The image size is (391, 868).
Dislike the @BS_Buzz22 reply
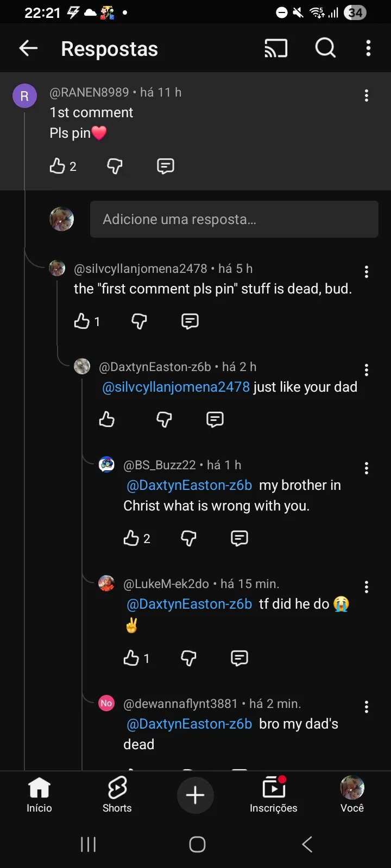pyautogui.click(x=188, y=538)
